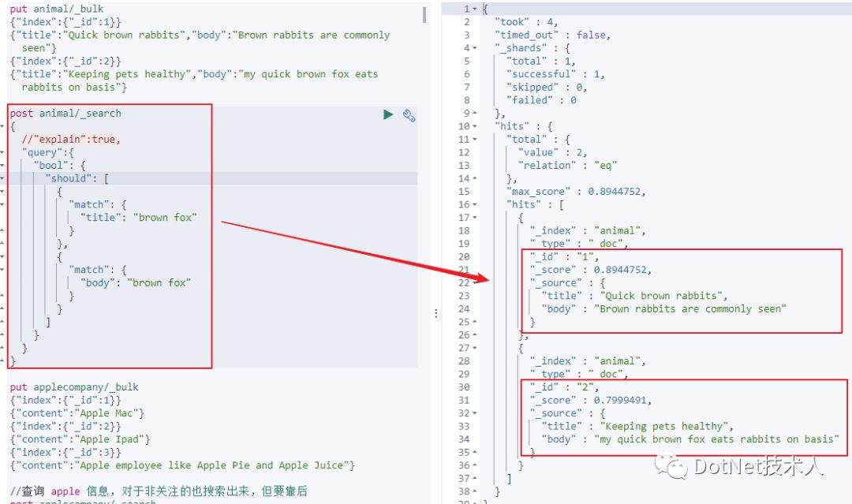Viewport: 852px width, 504px height.
Task: Click "_id" : "2" response line
Action: 564,387
